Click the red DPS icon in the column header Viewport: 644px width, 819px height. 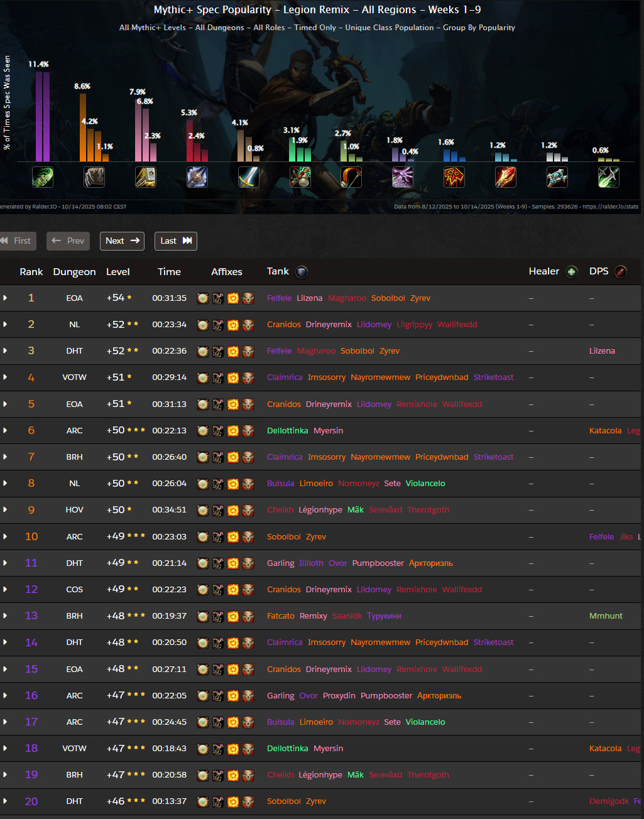620,272
